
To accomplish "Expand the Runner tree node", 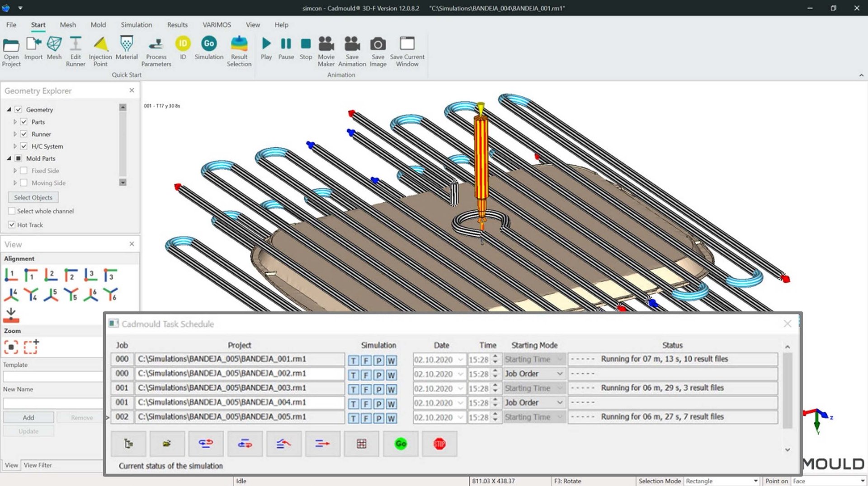I will [15, 134].
